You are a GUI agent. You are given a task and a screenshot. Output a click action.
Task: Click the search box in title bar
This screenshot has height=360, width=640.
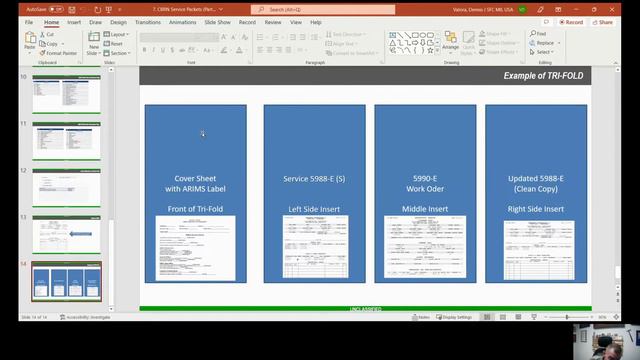[x=323, y=9]
